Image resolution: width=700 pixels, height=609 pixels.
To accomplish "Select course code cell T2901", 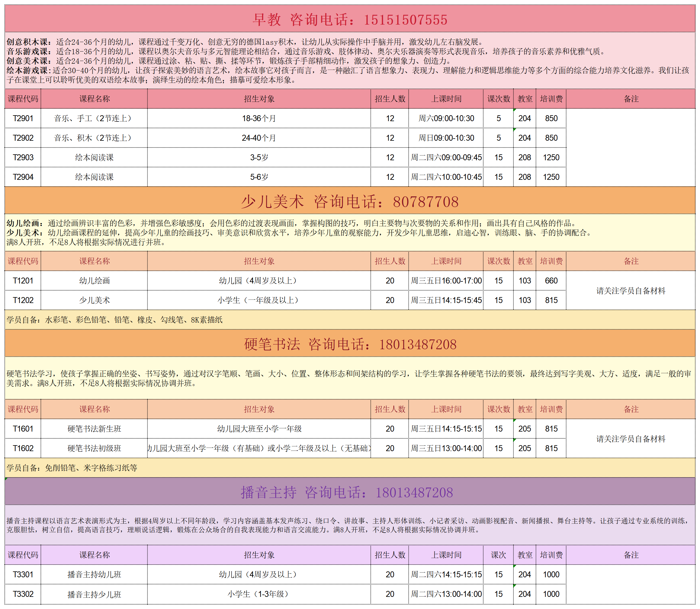I will click(x=23, y=118).
